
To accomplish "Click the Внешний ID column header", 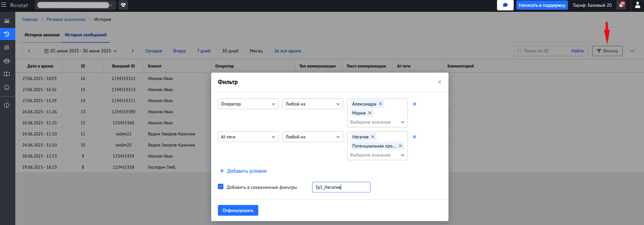I will (x=123, y=66).
